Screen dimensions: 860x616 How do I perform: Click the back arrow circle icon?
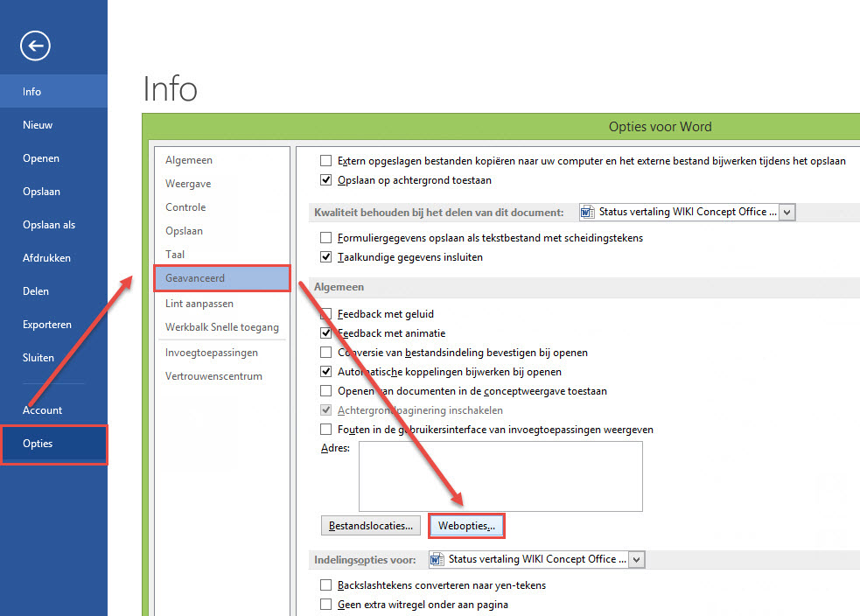coord(37,45)
